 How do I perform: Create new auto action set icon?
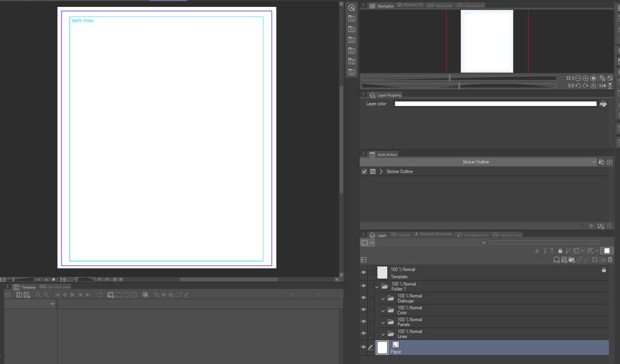(601, 162)
